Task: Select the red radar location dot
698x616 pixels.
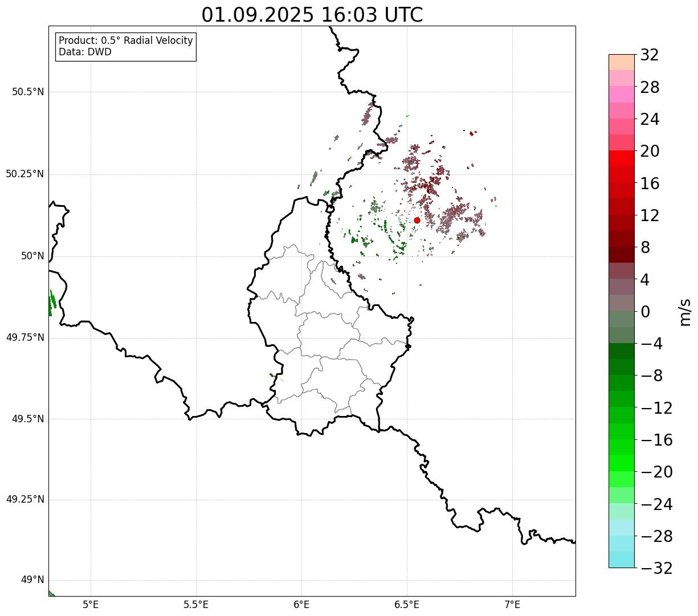Action: 417,220
